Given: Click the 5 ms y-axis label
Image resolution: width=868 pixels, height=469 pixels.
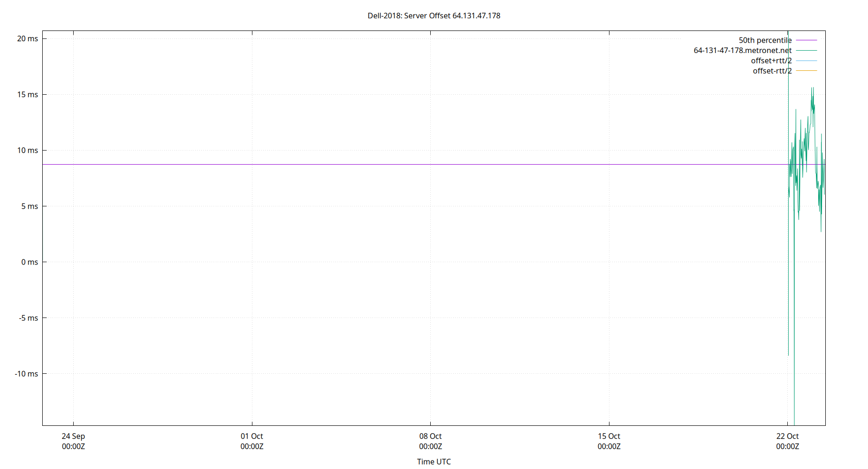Looking at the screenshot, I should point(30,206).
